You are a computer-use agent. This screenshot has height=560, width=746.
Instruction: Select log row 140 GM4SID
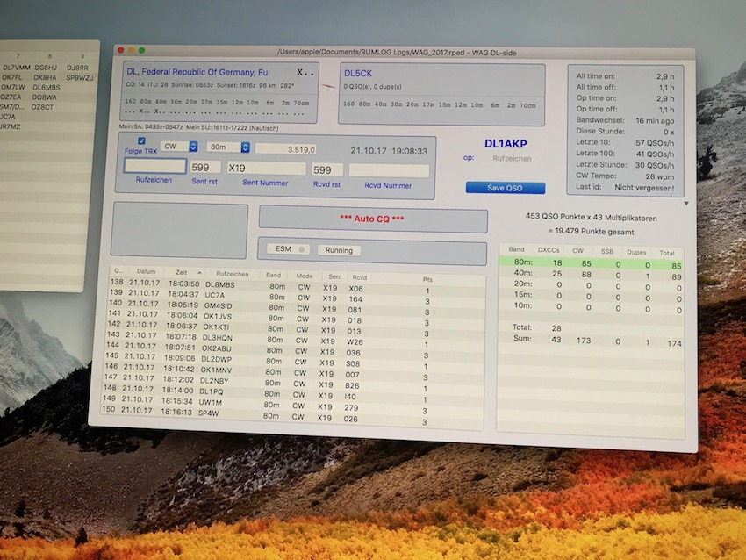296,308
